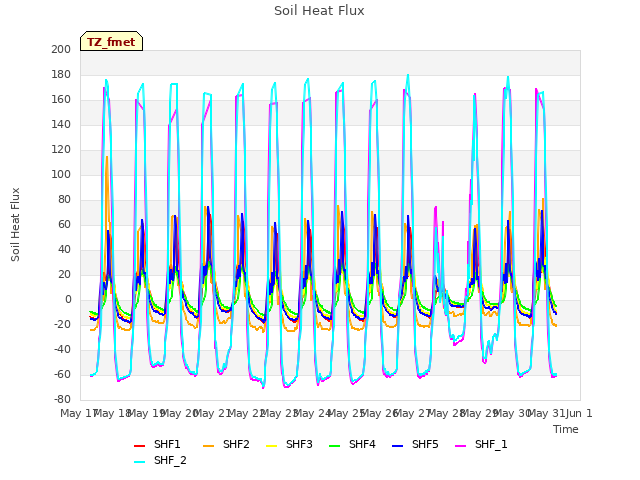The image size is (640, 480).
Task: Click the May 31 x-axis tick label
Action: pyautogui.click(x=546, y=413)
